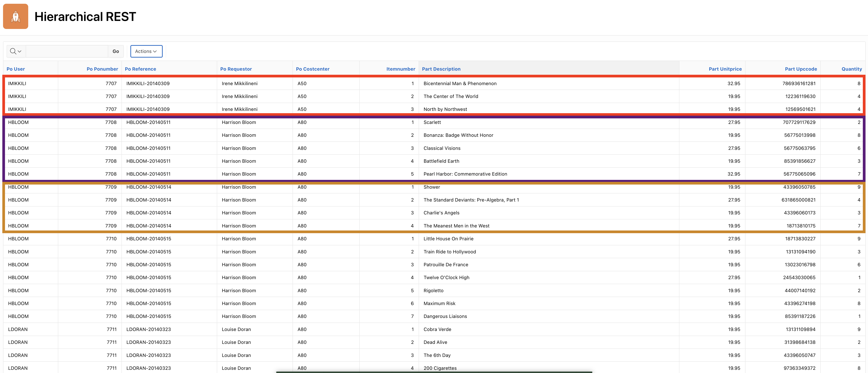The width and height of the screenshot is (868, 373).
Task: Select the Itemnumber column header
Action: [400, 69]
